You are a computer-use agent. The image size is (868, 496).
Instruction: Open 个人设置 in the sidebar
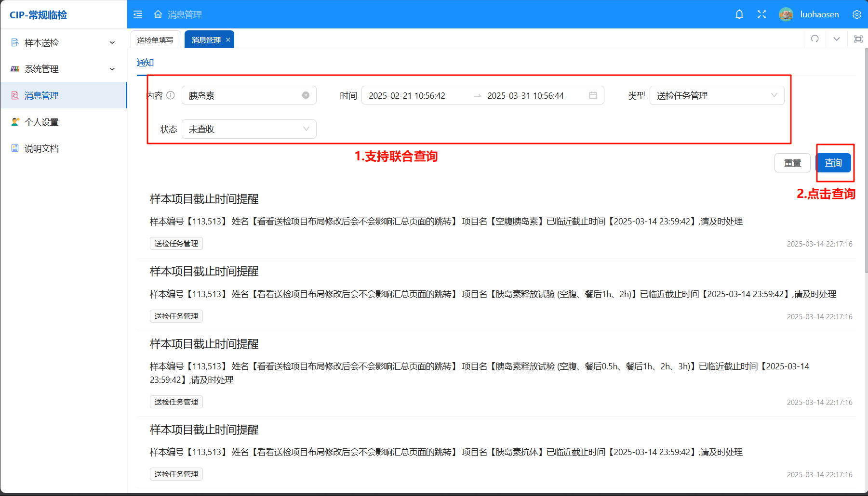(41, 122)
